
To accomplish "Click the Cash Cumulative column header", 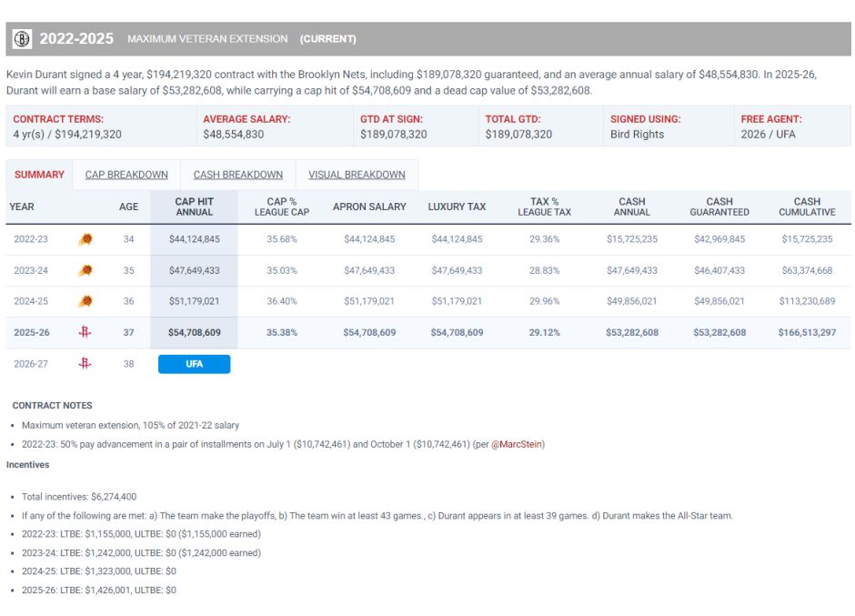I will click(806, 207).
